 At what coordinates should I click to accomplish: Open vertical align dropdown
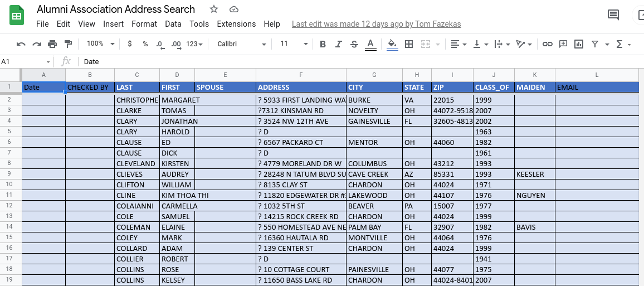[481, 44]
